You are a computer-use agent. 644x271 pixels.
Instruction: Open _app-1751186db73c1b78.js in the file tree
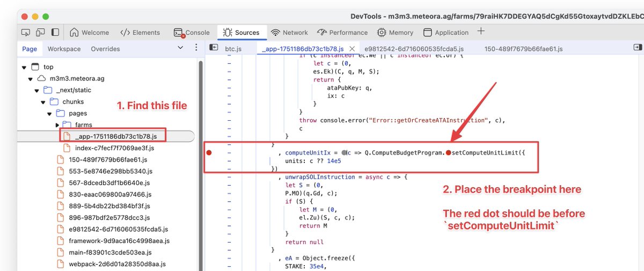116,136
